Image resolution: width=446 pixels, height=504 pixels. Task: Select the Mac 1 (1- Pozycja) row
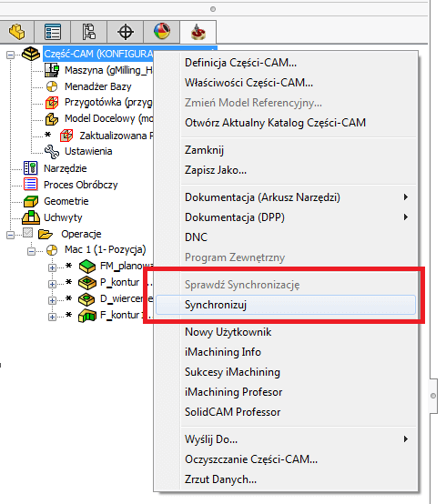click(106, 249)
